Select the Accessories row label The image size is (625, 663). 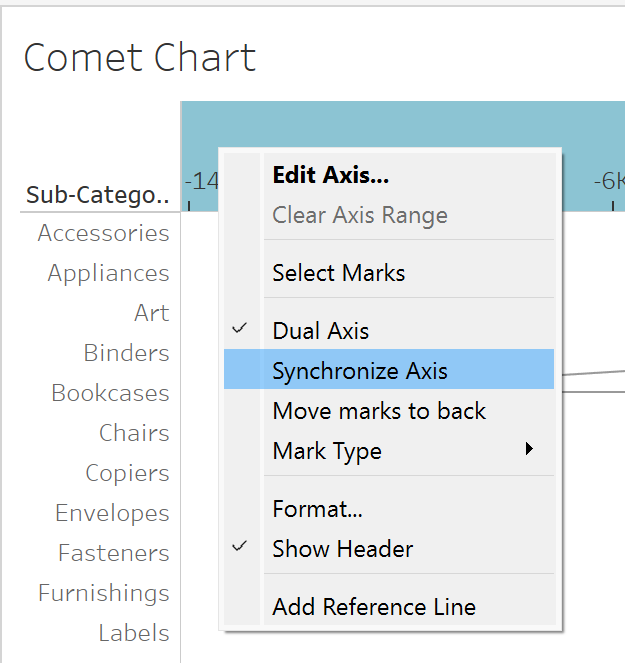click(x=103, y=233)
